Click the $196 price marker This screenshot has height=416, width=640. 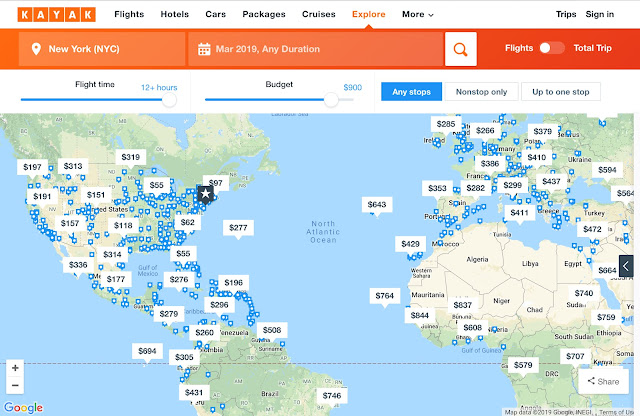click(233, 283)
